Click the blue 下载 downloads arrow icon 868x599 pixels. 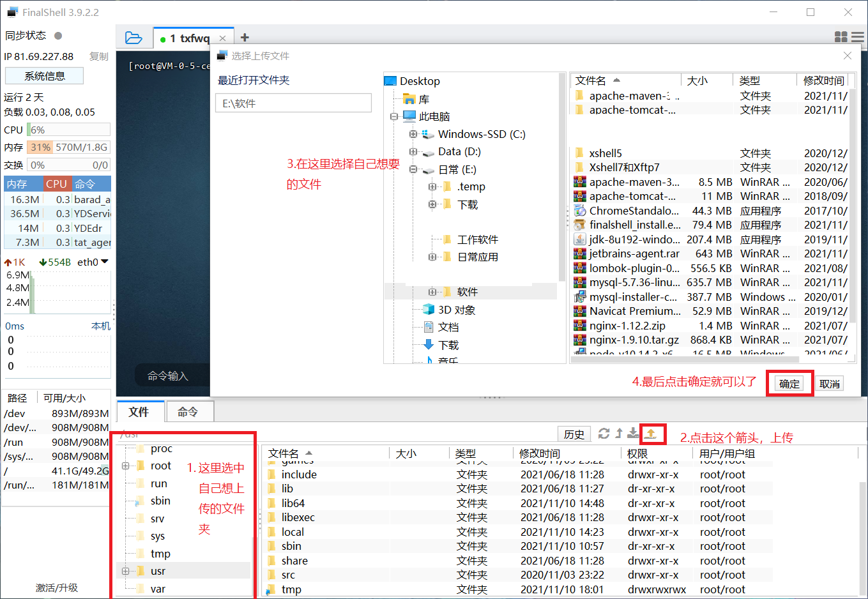click(x=429, y=345)
